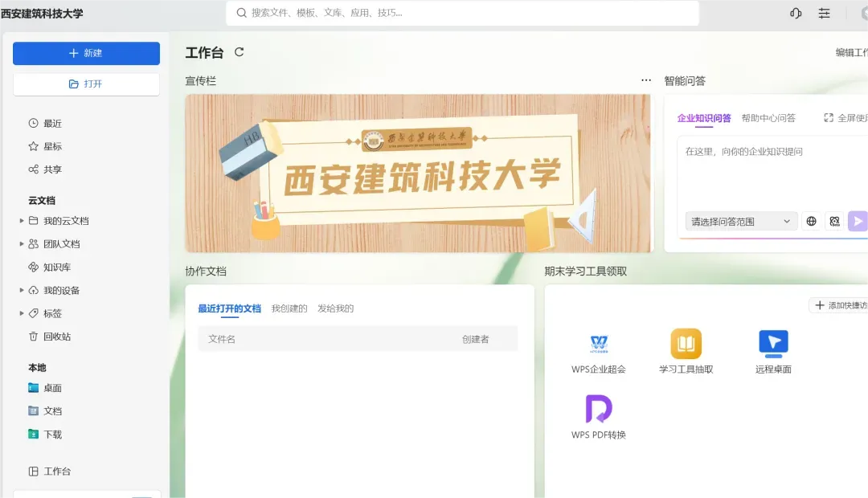This screenshot has width=868, height=498.
Task: Open the 学习工具抽取 app icon
Action: (686, 344)
